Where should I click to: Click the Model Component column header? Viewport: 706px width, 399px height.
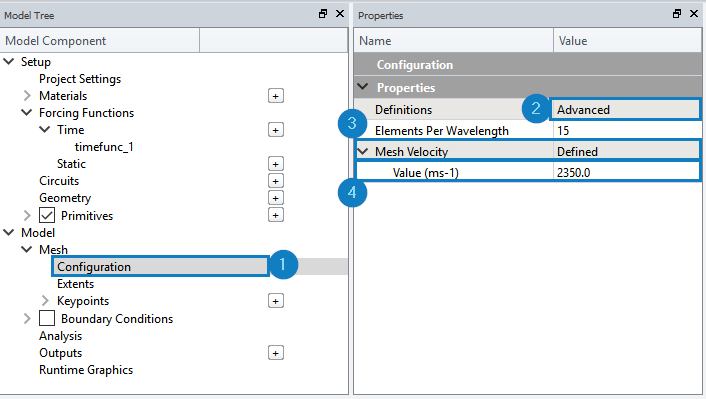(100, 41)
